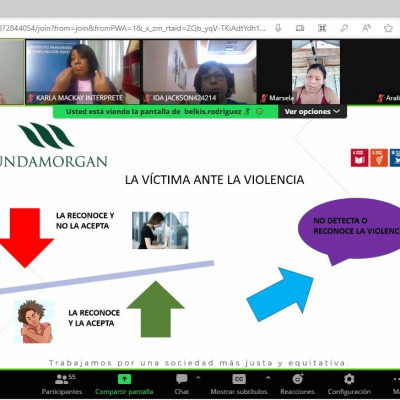
Task: Toggle Mostrar subtítulos CC icon
Action: click(239, 379)
